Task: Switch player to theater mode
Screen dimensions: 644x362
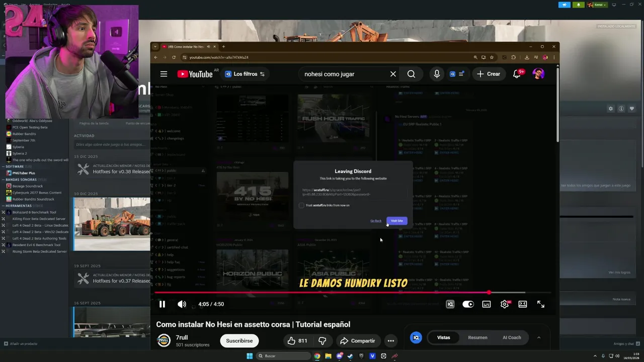Action: tap(523, 304)
